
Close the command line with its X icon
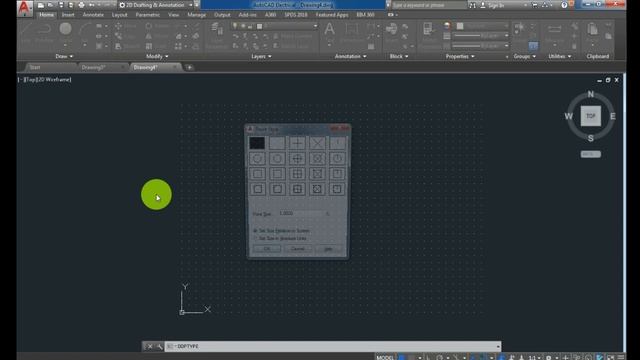[x=149, y=347]
